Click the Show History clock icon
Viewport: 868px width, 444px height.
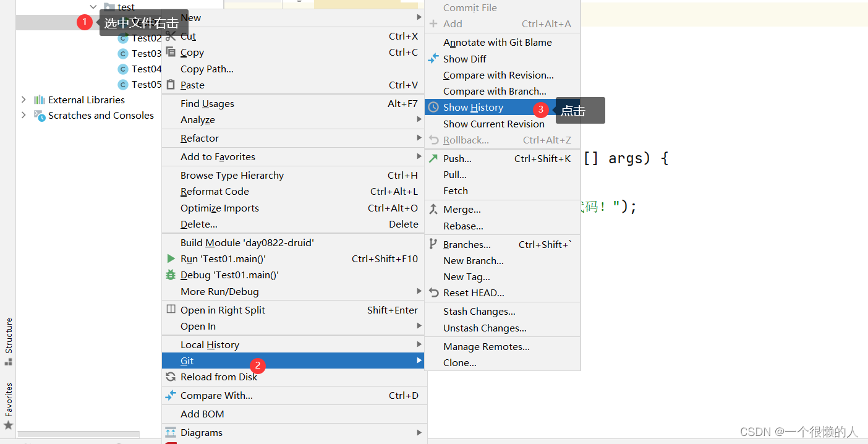tap(434, 107)
